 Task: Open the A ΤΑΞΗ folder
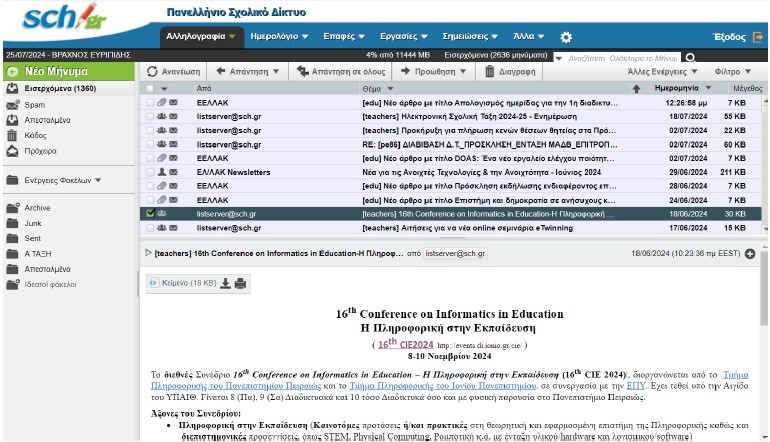coord(38,254)
